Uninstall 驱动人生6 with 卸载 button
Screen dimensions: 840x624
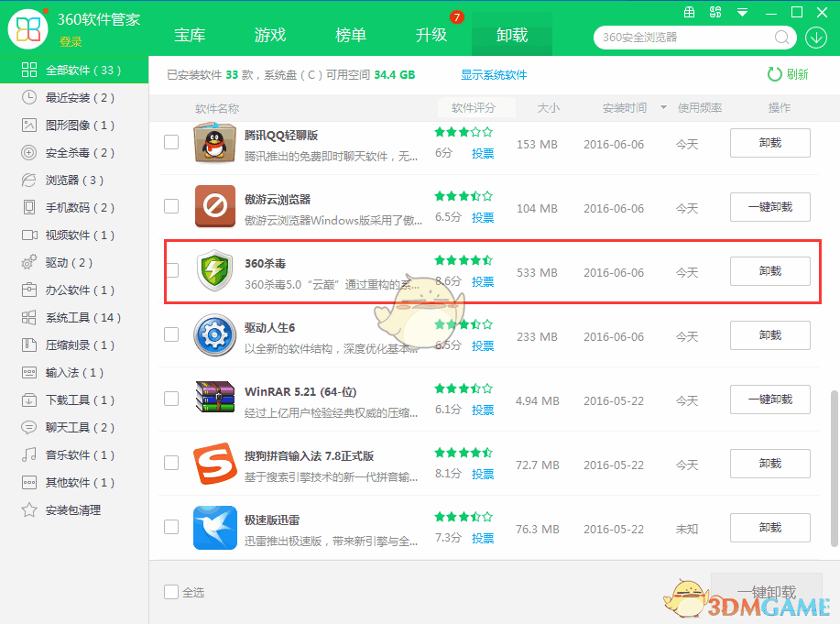[769, 335]
